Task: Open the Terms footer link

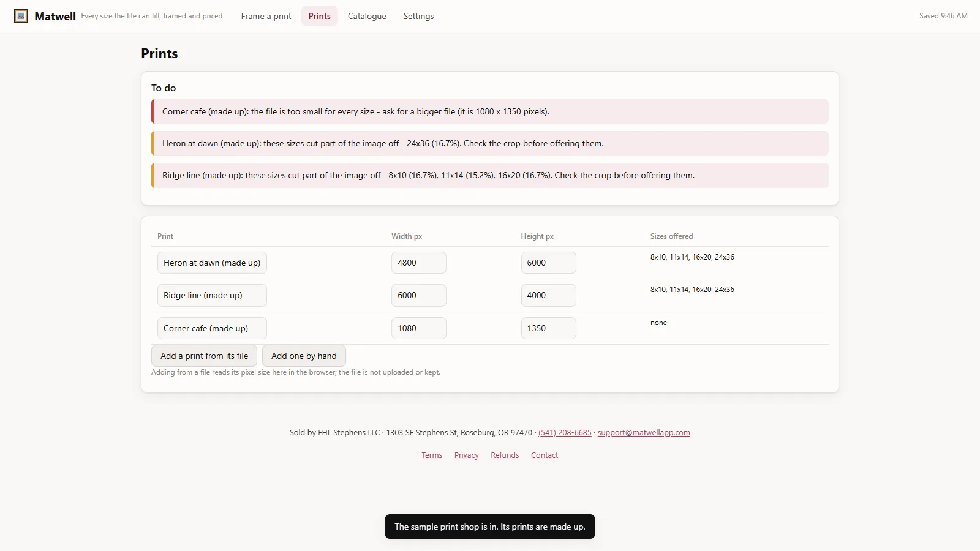Action: click(x=432, y=455)
